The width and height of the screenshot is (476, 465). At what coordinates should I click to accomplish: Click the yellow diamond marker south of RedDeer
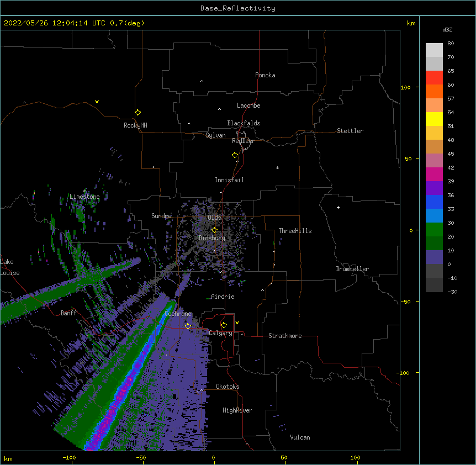pyautogui.click(x=235, y=155)
